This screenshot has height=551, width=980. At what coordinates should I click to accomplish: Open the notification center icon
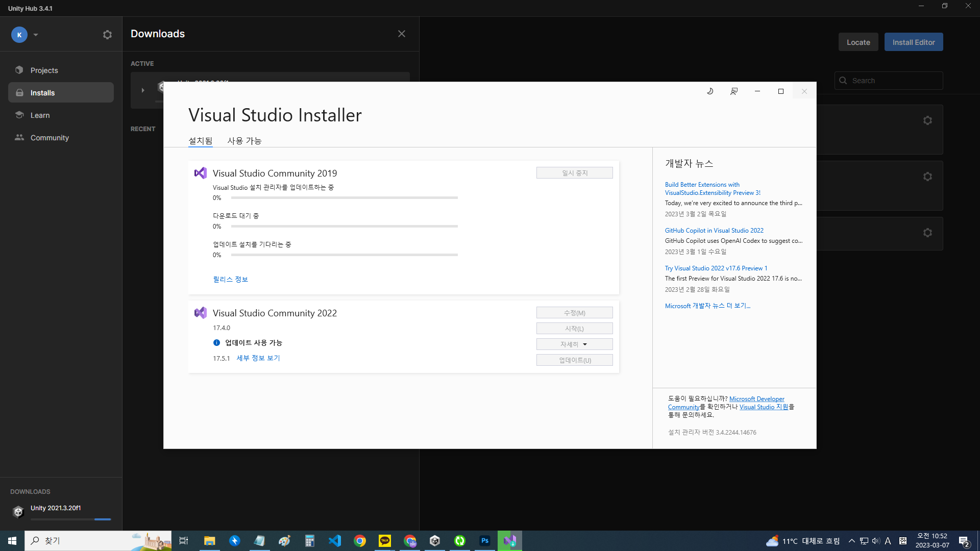(x=964, y=541)
